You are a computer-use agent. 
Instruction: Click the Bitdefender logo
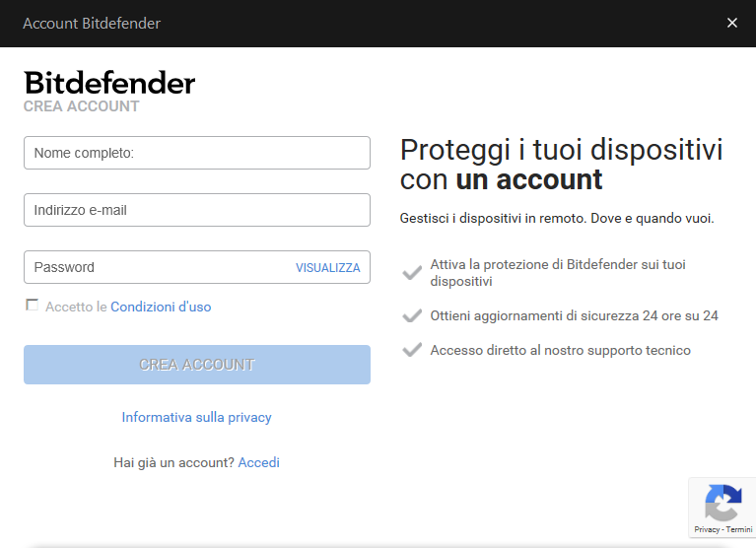109,83
